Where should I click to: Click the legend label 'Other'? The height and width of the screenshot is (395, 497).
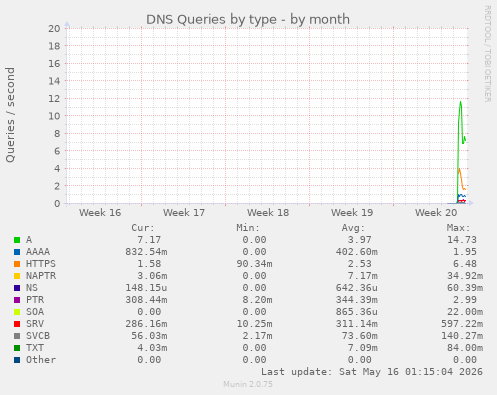pyautogui.click(x=41, y=360)
